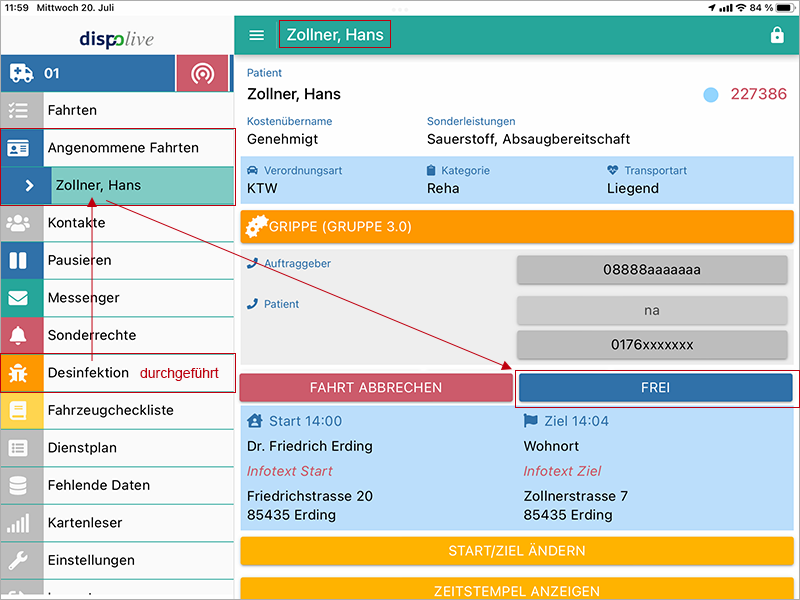Tap the Fahrzeugcheckliste yellow document icon
Screen dimensions: 800x600
(18, 411)
